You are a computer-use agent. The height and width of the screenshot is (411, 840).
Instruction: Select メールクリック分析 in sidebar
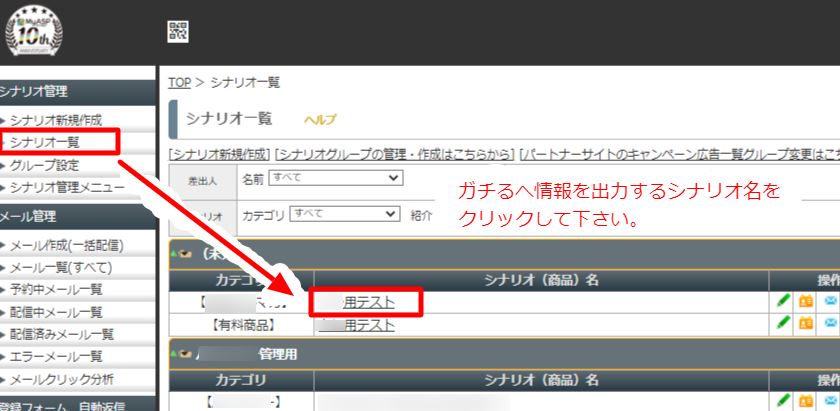(x=62, y=379)
